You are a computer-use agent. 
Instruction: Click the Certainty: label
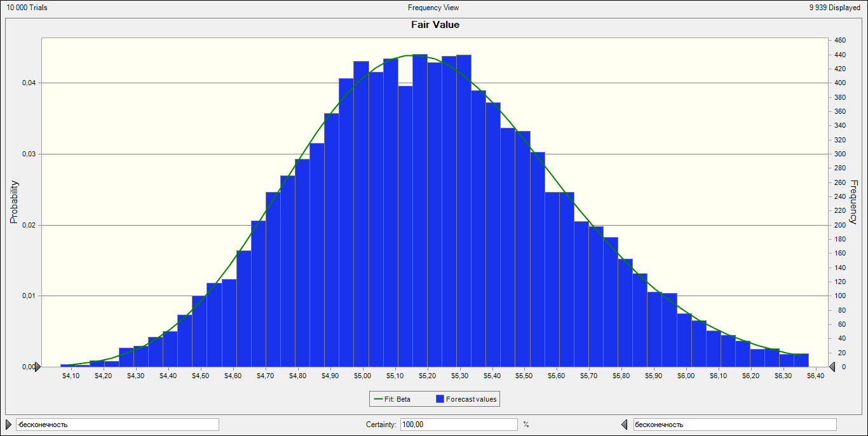pyautogui.click(x=381, y=425)
